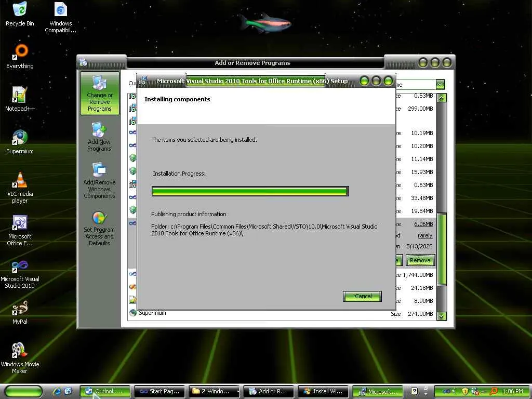Click Supermium row in programs list
This screenshot has height=399, width=532.
pos(282,313)
